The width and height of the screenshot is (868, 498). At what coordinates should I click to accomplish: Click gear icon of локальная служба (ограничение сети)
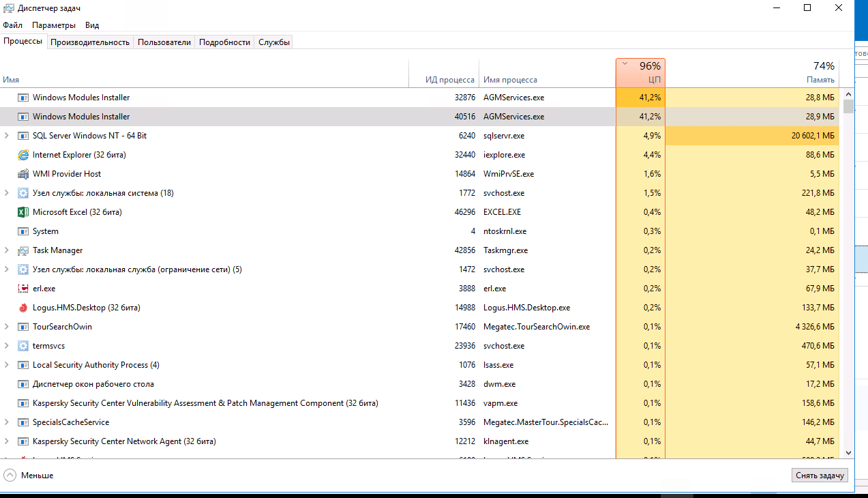[x=23, y=269]
